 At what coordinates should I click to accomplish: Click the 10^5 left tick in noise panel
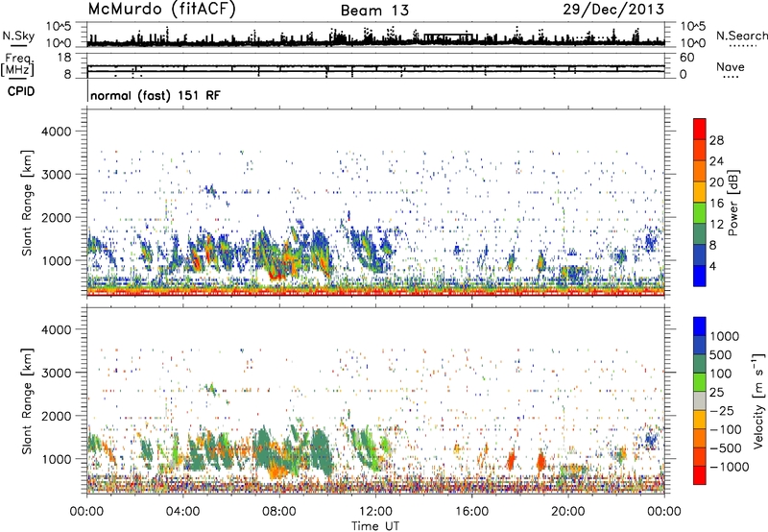59,26
